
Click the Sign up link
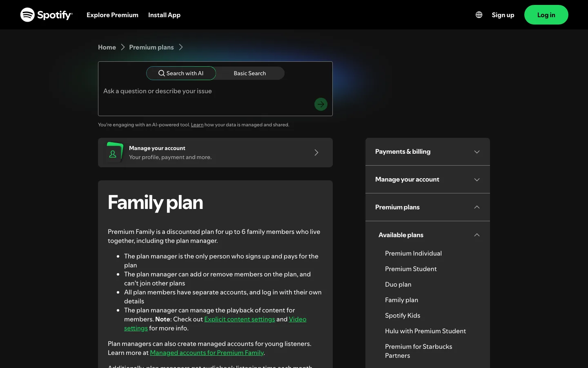tap(503, 15)
